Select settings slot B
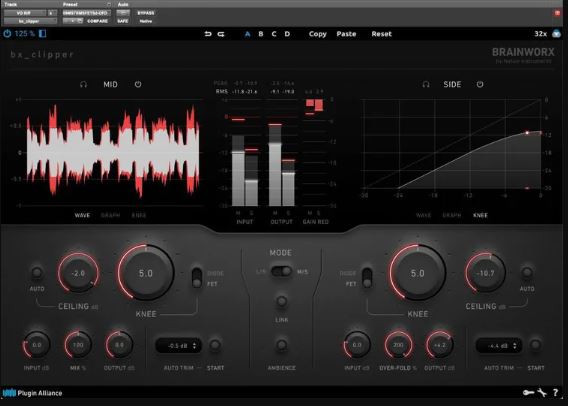Screen dimensions: 568x406 pyautogui.click(x=261, y=34)
